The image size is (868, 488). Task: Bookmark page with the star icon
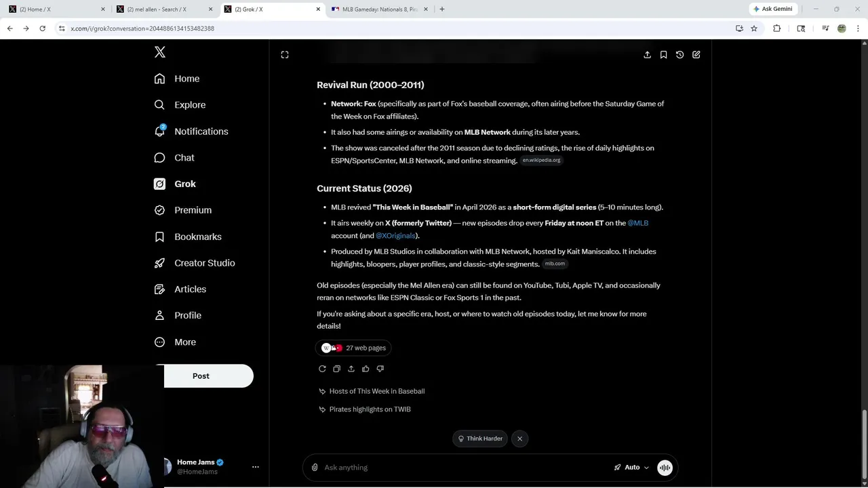point(754,28)
